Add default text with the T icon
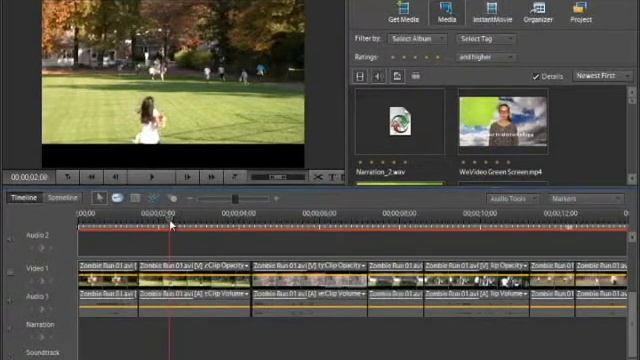This screenshot has width=640, height=360. coord(332,177)
